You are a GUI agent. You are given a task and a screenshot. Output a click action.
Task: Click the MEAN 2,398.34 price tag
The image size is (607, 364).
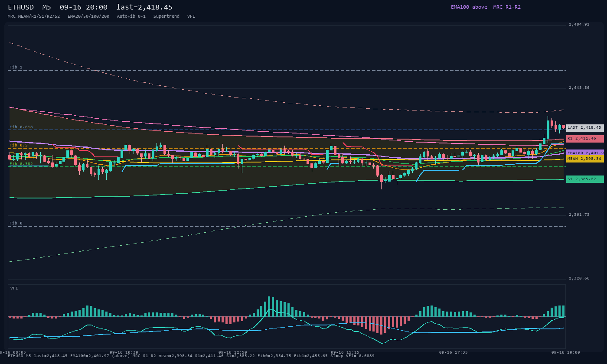coord(585,159)
